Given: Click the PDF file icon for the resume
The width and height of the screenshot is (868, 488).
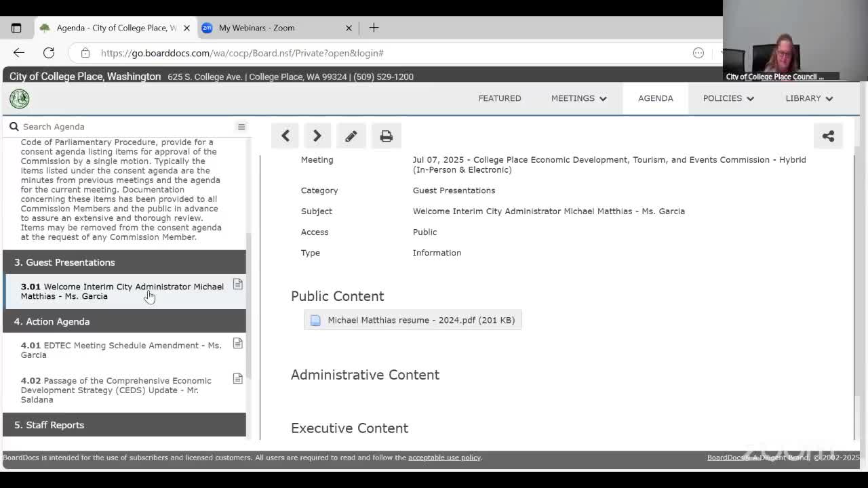Looking at the screenshot, I should tap(315, 321).
